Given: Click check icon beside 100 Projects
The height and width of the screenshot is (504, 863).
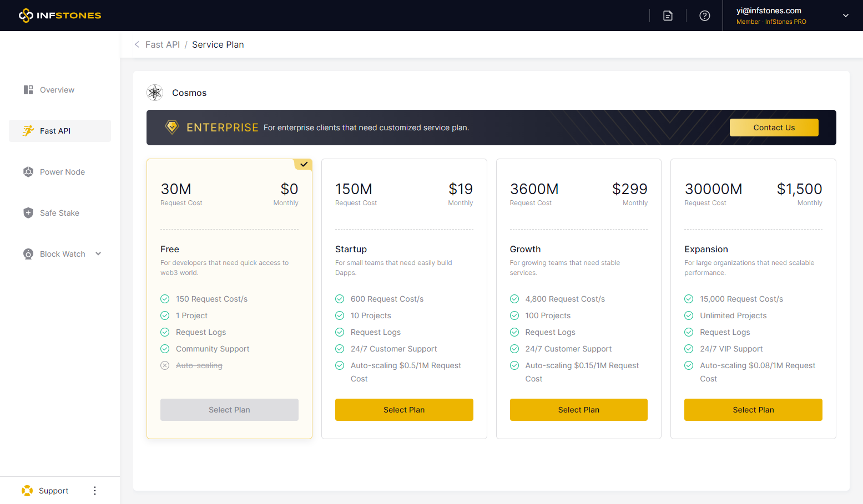Looking at the screenshot, I should 514,315.
